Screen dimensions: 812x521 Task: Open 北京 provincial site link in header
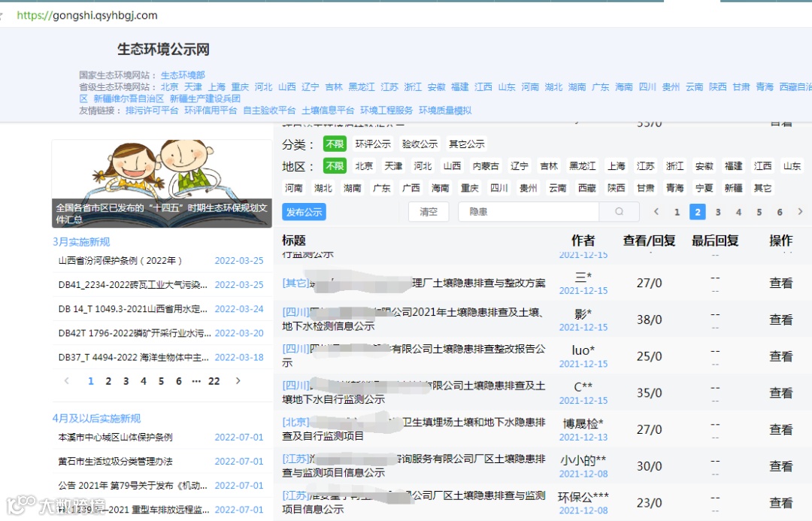[169, 87]
